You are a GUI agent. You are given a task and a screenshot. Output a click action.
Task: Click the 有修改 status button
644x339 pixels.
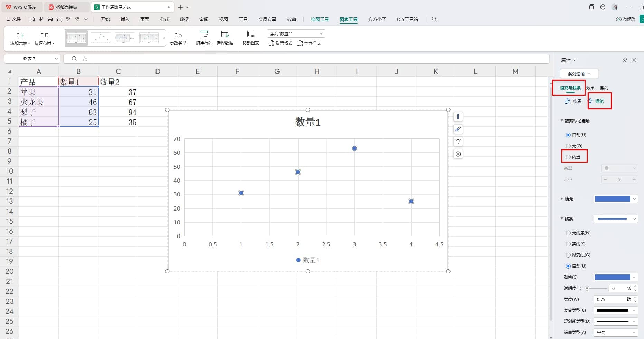point(626,19)
